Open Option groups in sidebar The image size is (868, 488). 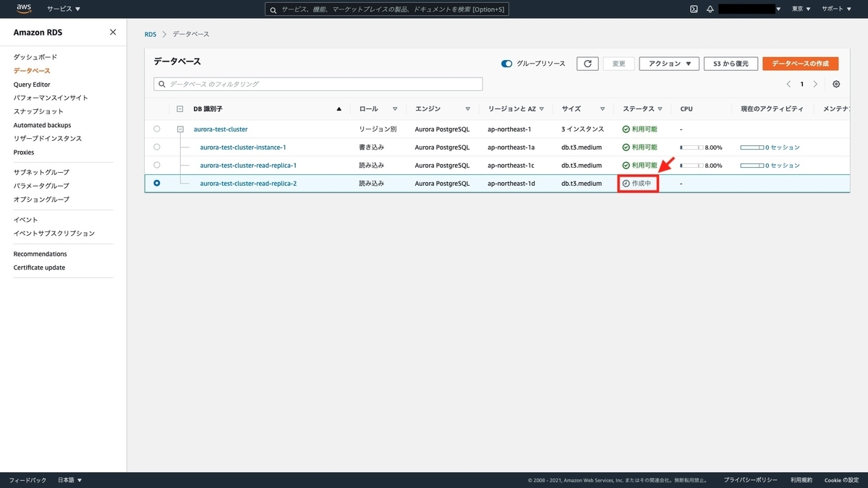pyautogui.click(x=41, y=199)
